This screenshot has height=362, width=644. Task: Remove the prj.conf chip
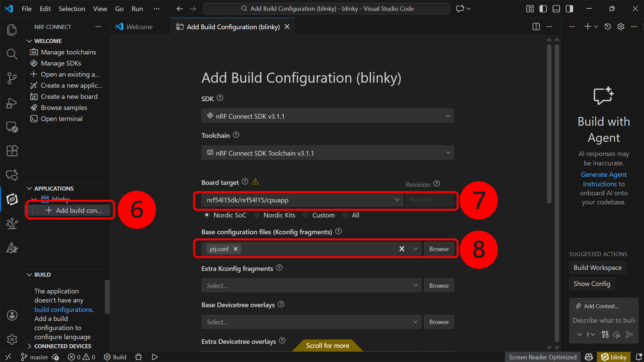pyautogui.click(x=235, y=249)
